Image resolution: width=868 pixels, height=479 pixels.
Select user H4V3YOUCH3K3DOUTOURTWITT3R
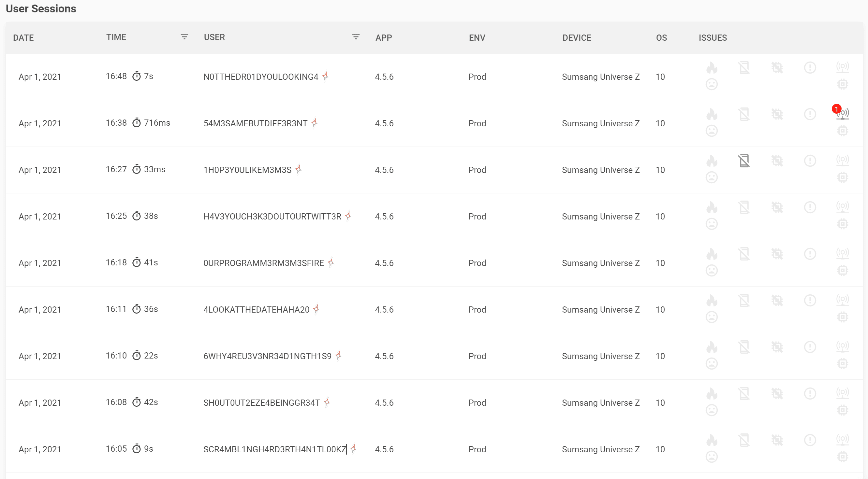coord(272,217)
